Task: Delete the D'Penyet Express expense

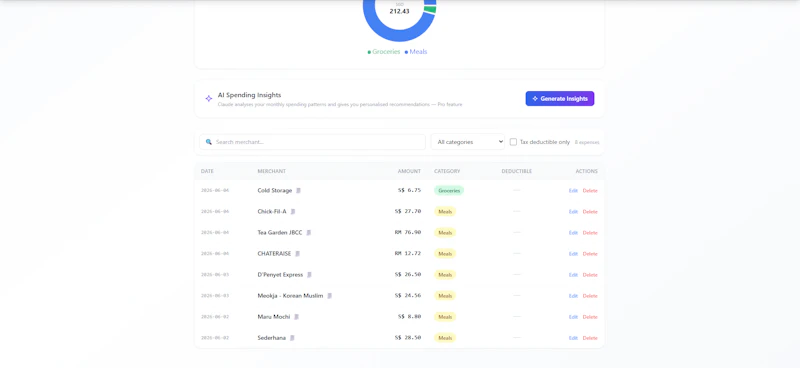Action: 590,275
